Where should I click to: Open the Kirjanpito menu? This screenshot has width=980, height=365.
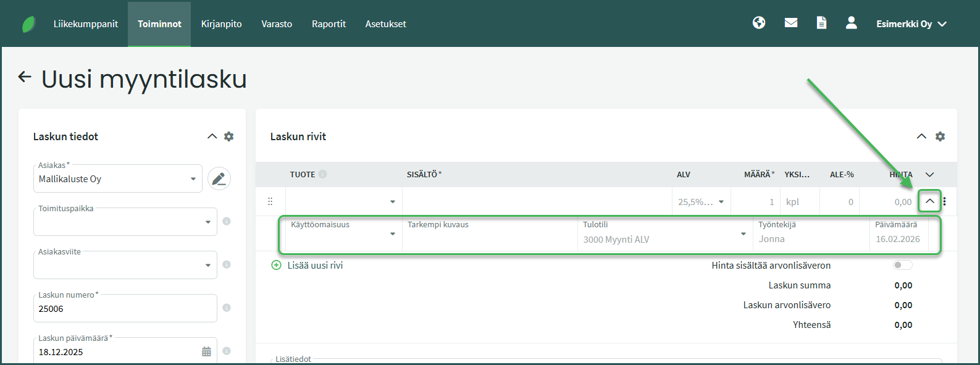pos(221,24)
